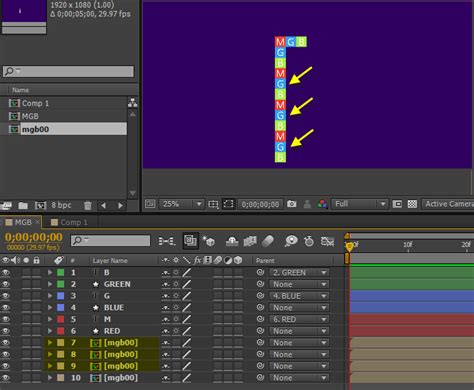Toggle Live Update button in timeline
The width and height of the screenshot is (474, 390).
[x=191, y=241]
